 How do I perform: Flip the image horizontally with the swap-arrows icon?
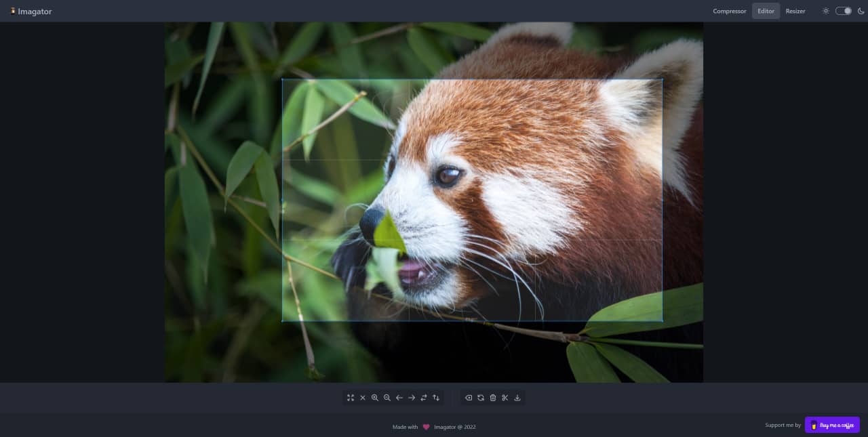[424, 398]
